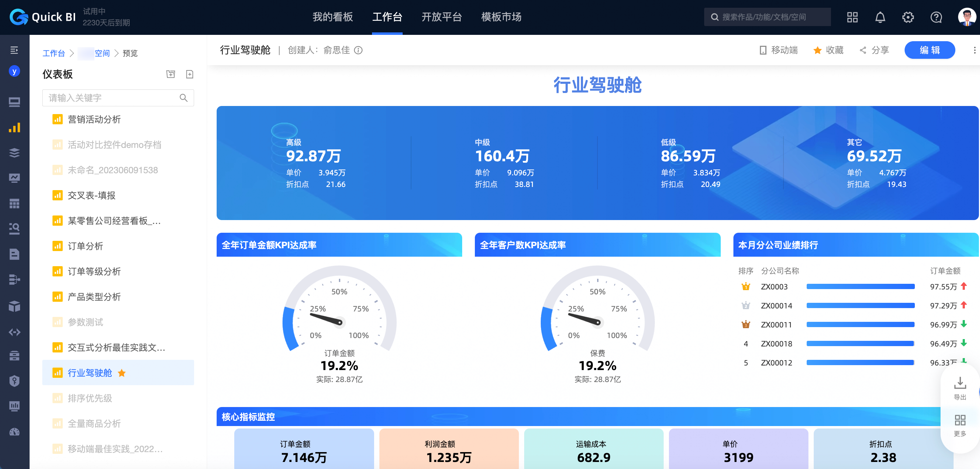980x469 pixels.
Task: Open the 模板市场 tab
Action: pos(501,17)
